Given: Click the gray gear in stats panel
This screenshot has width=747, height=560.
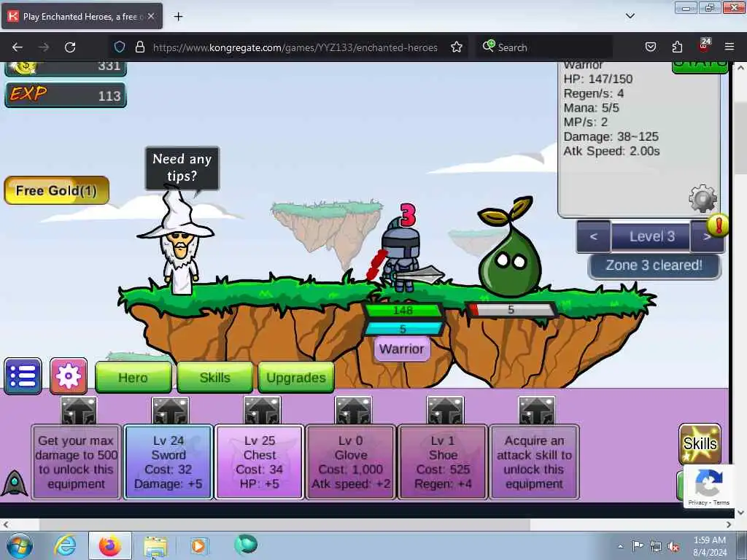Looking at the screenshot, I should pos(703,198).
